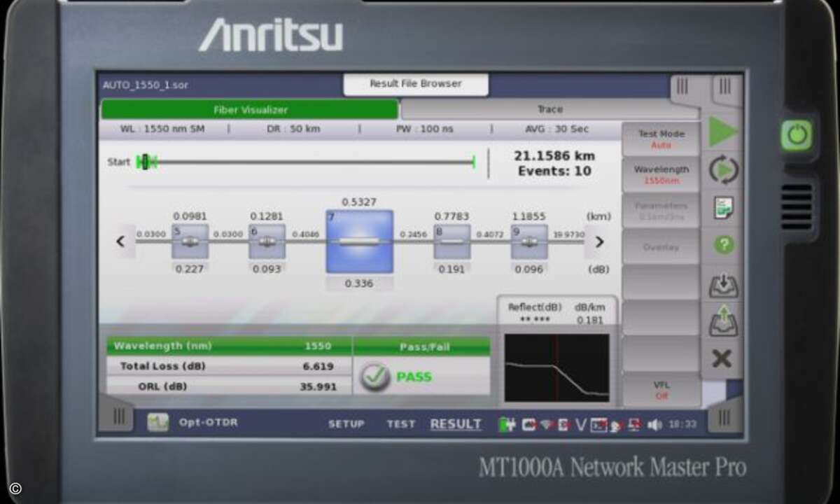The height and width of the screenshot is (504, 840).
Task: Click the 18:33 clock
Action: point(682,424)
